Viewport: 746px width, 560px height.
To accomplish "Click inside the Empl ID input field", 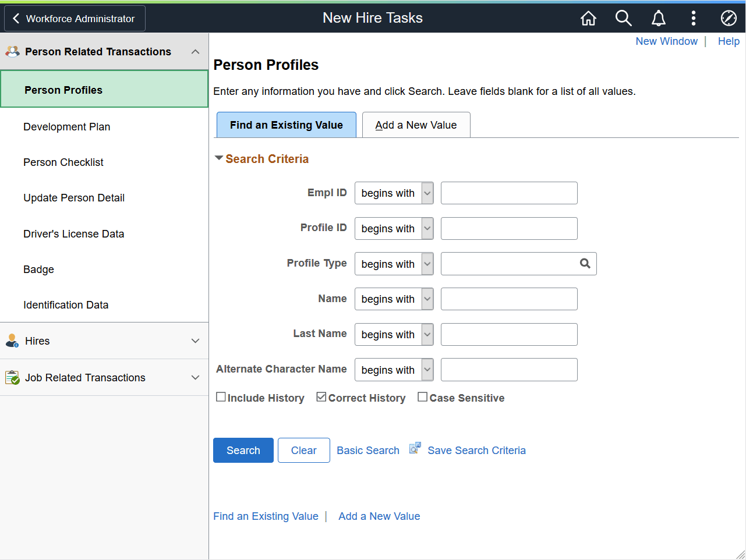I will [508, 193].
